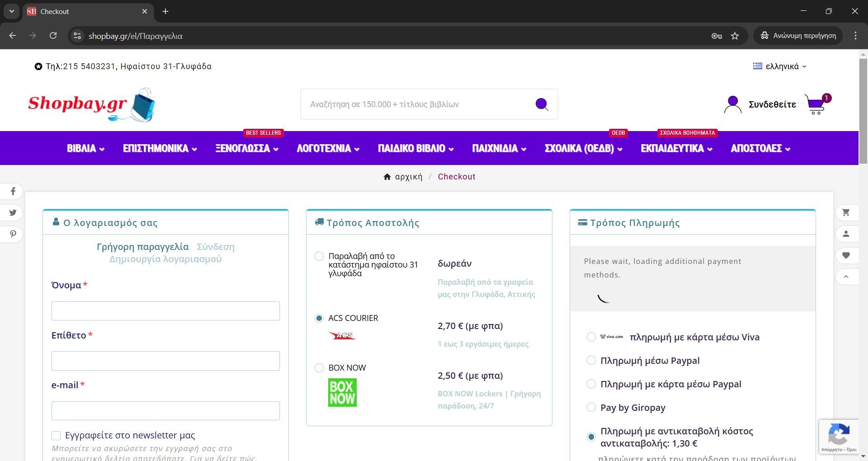
Task: Open the ελληνικά language dropdown
Action: click(779, 66)
